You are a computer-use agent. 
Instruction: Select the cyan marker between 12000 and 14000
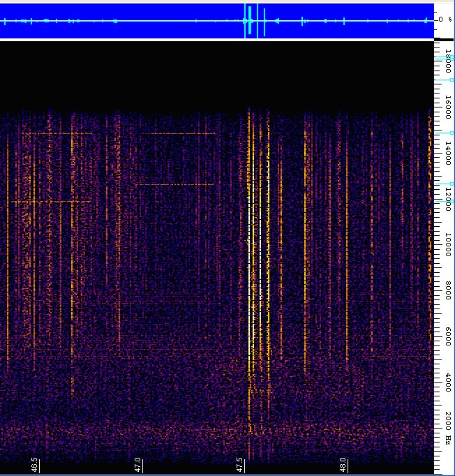click(x=445, y=184)
